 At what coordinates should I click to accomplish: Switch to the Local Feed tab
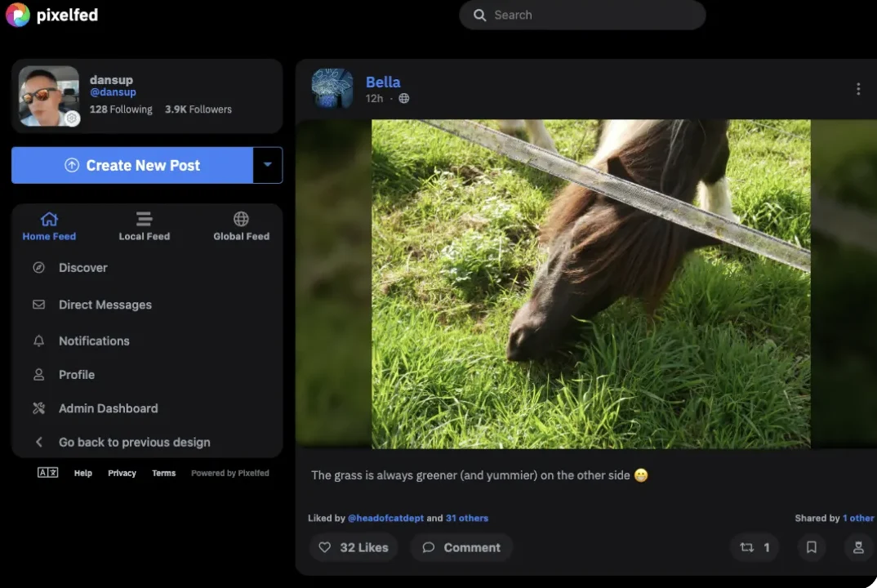tap(145, 226)
